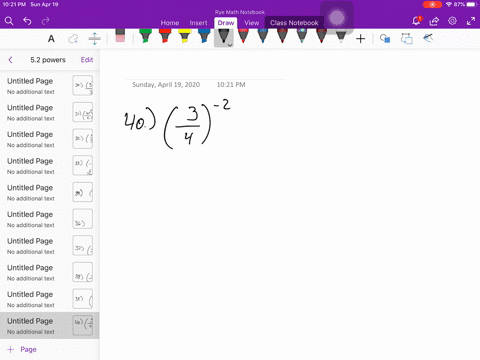The image size is (480, 360).
Task: Add a new page with '+ Page'
Action: pos(22,349)
